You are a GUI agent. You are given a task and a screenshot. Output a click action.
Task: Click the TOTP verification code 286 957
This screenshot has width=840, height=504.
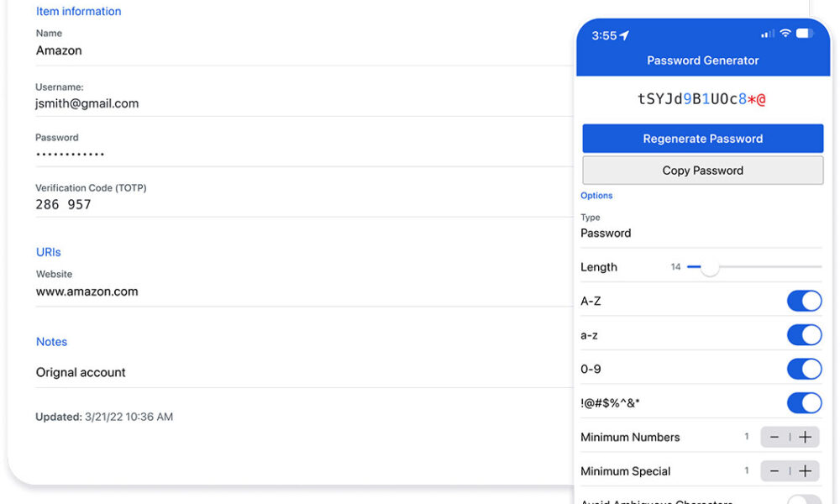(x=63, y=205)
